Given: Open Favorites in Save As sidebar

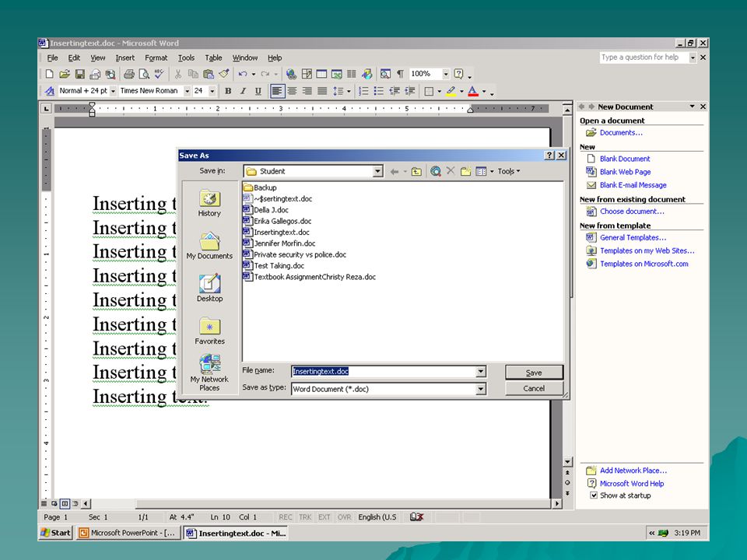Looking at the screenshot, I should click(209, 331).
